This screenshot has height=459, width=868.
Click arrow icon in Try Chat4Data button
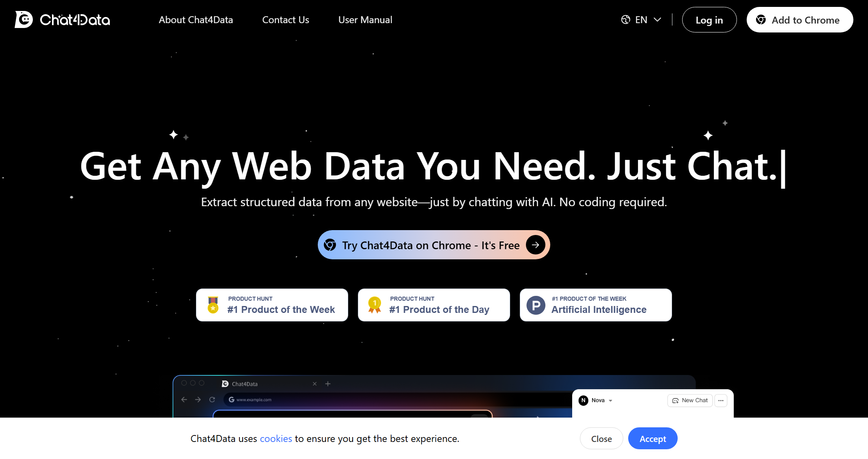click(x=535, y=245)
